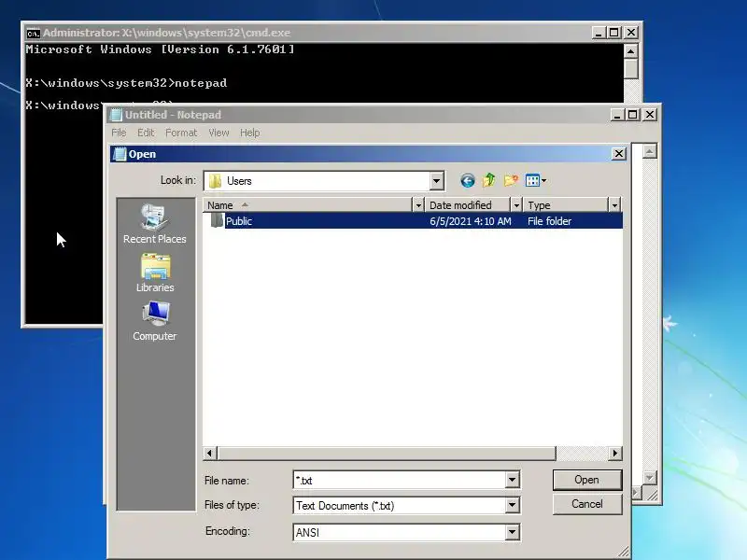
Task: Expand the Encoding dropdown
Action: [512, 532]
